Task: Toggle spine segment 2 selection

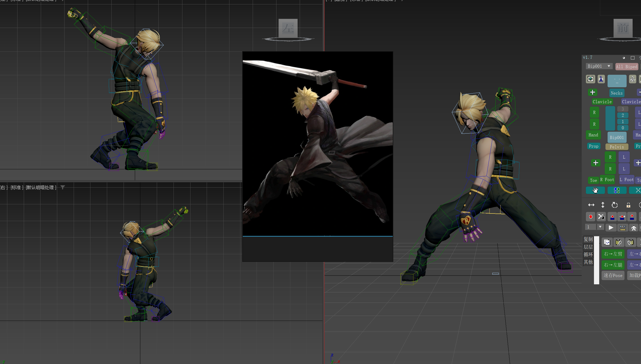Action: click(623, 115)
